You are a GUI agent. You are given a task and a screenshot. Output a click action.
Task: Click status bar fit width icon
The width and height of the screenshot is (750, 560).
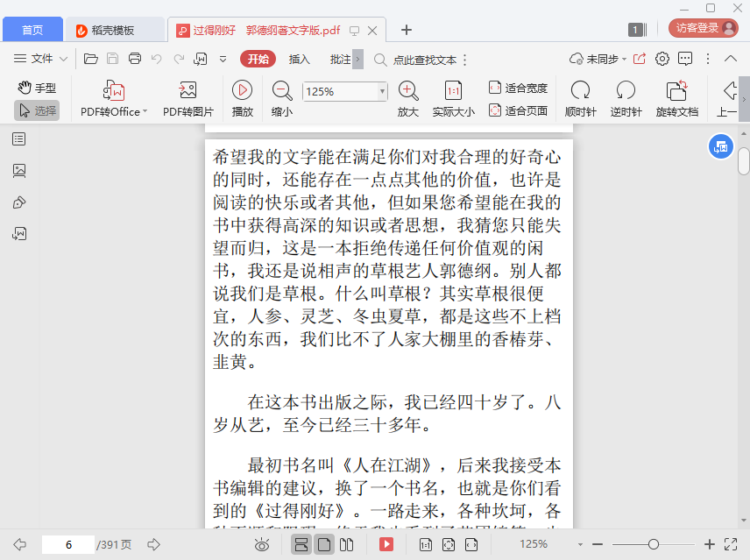(471, 545)
